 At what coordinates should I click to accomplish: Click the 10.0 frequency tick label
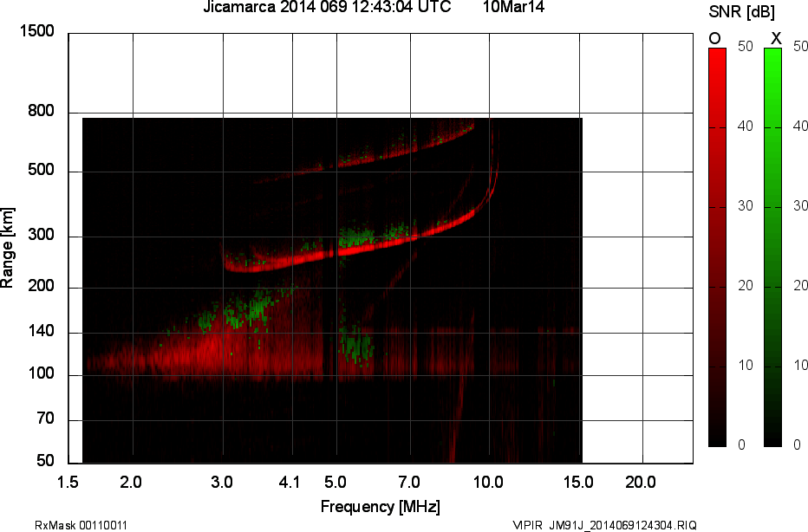pos(488,482)
